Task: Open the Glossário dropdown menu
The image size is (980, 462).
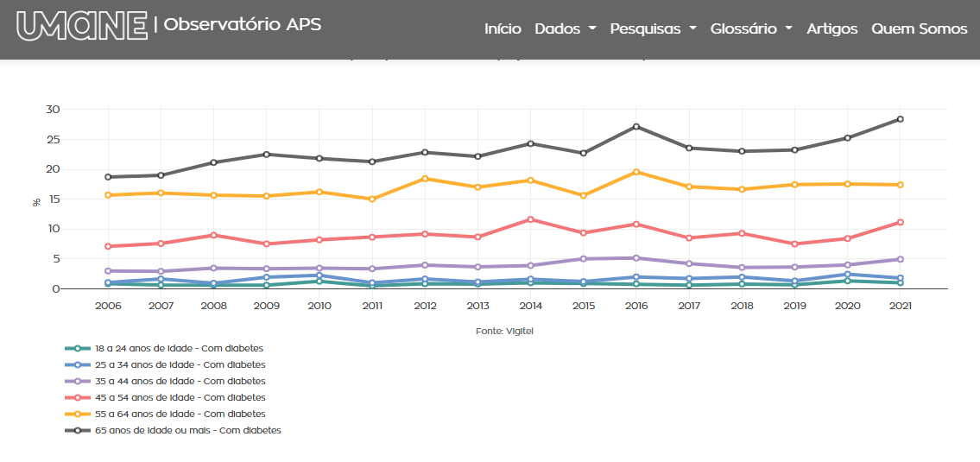Action: click(x=751, y=28)
